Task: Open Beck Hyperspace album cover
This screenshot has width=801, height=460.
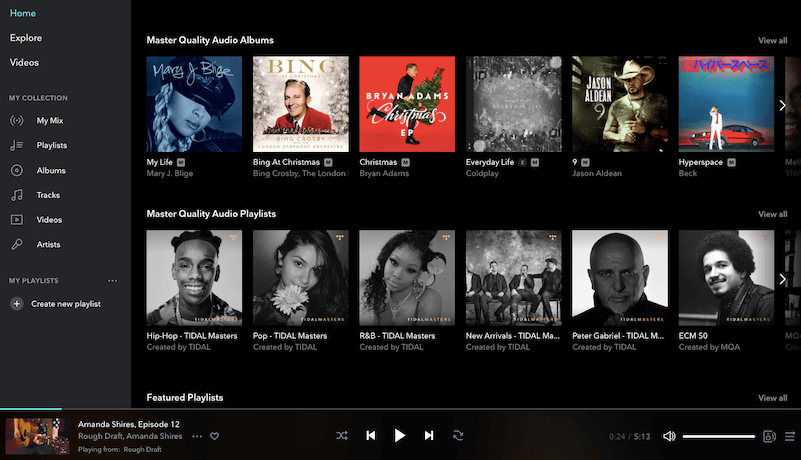Action: [726, 104]
